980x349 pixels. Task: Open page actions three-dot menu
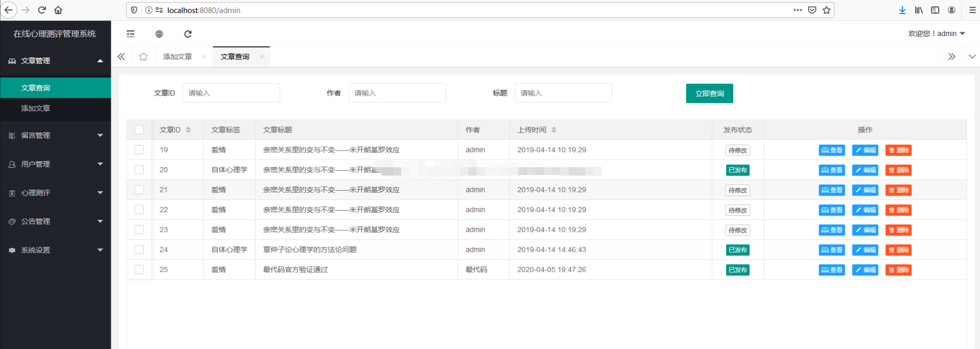coord(798,10)
